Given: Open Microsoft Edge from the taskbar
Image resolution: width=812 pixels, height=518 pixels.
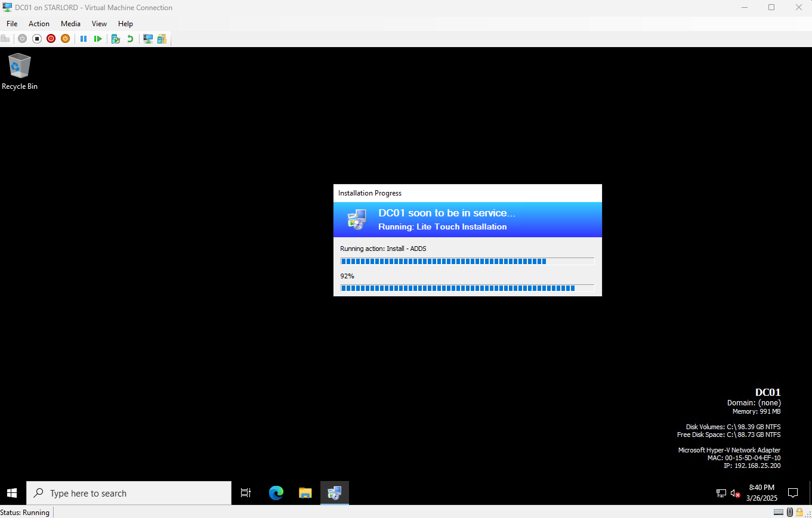Looking at the screenshot, I should point(276,493).
